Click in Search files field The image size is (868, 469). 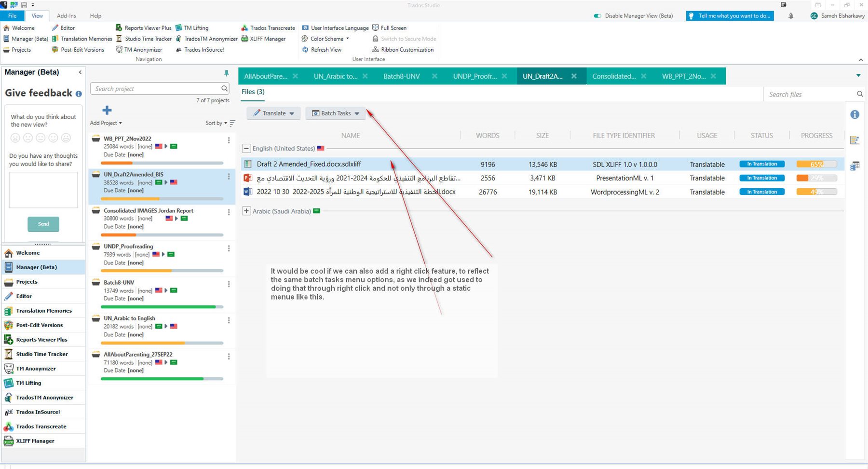click(x=810, y=95)
